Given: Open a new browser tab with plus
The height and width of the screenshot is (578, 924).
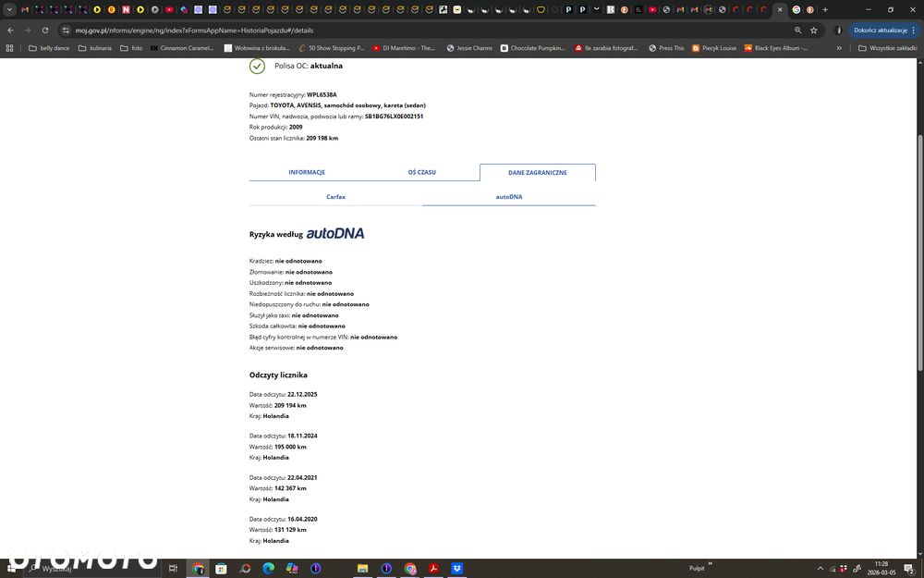Looking at the screenshot, I should coord(825,9).
